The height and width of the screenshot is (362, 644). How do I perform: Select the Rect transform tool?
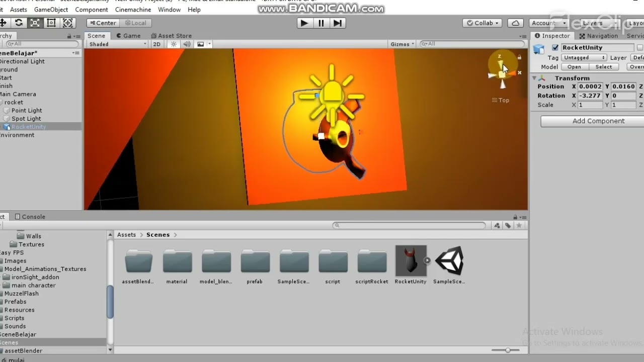click(51, 23)
